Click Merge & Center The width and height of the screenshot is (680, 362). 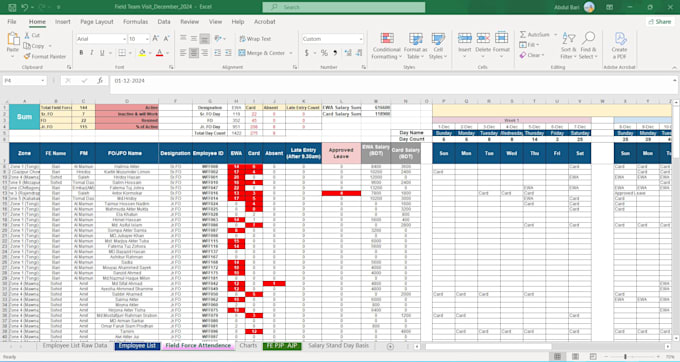click(262, 53)
